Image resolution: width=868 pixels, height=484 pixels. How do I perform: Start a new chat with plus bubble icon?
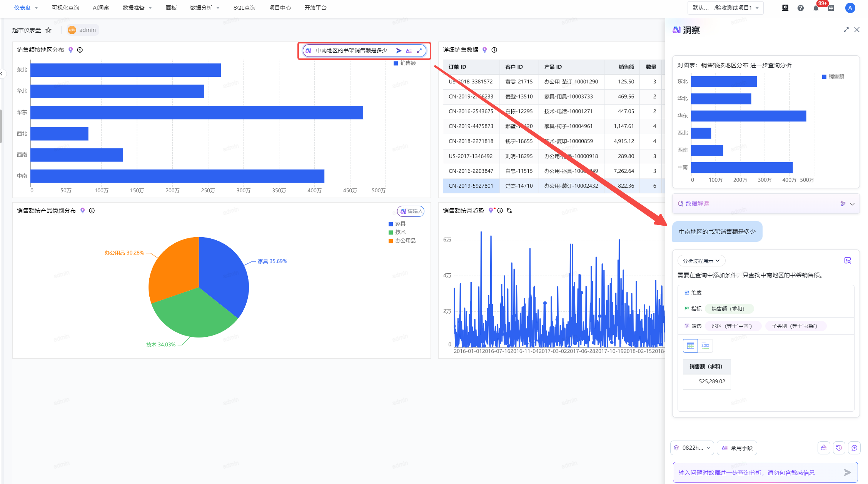point(855,448)
